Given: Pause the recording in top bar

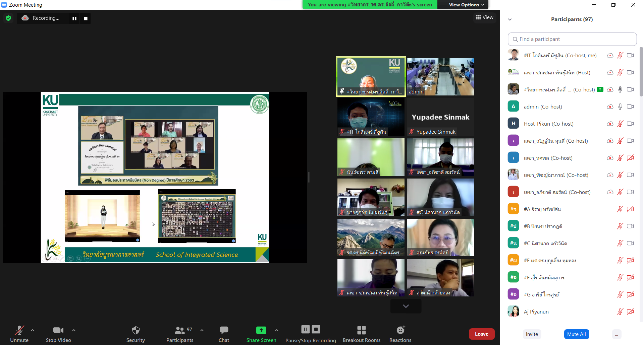Looking at the screenshot, I should pyautogui.click(x=74, y=18).
